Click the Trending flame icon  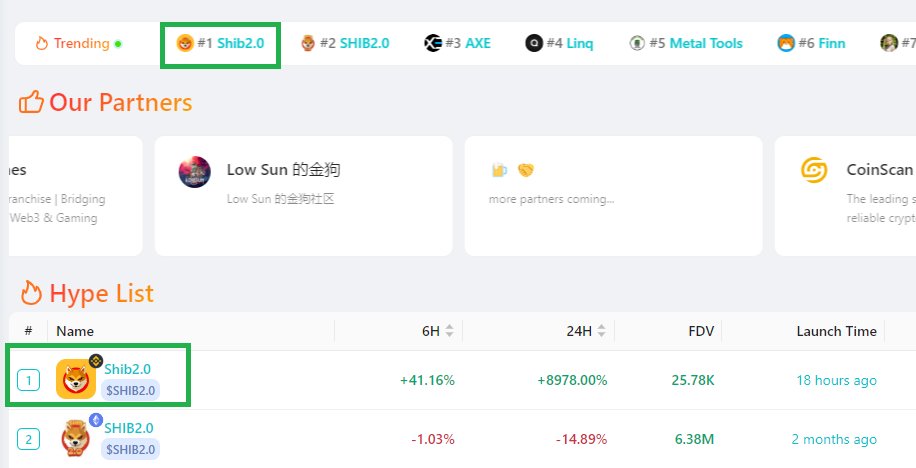[x=41, y=43]
